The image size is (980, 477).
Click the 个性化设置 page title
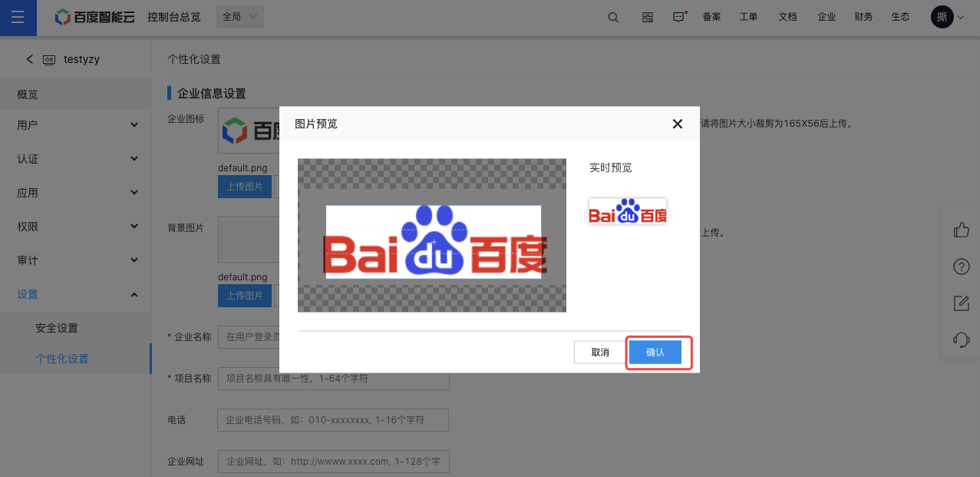point(194,59)
